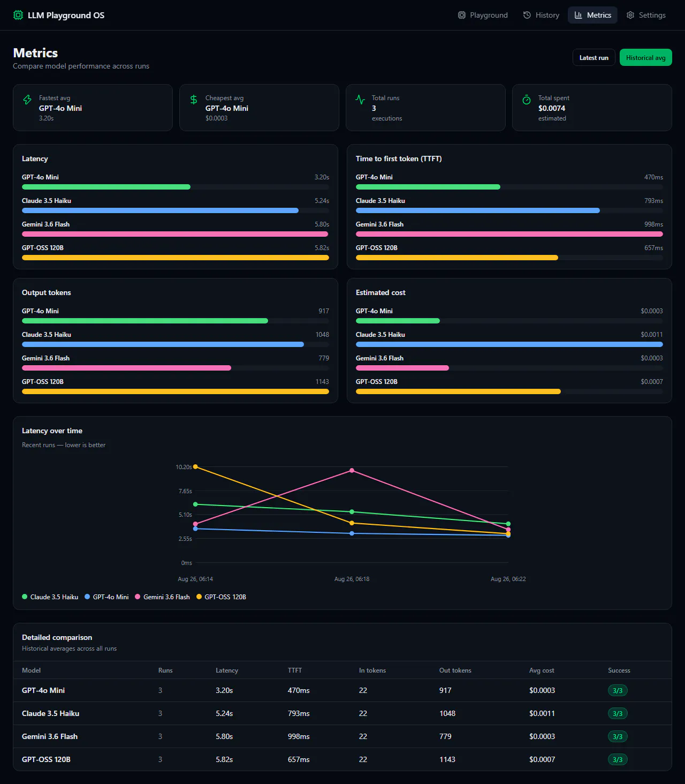This screenshot has height=784, width=685.
Task: Click the yellow 10.20s chart point at 06:14
Action: coord(195,467)
